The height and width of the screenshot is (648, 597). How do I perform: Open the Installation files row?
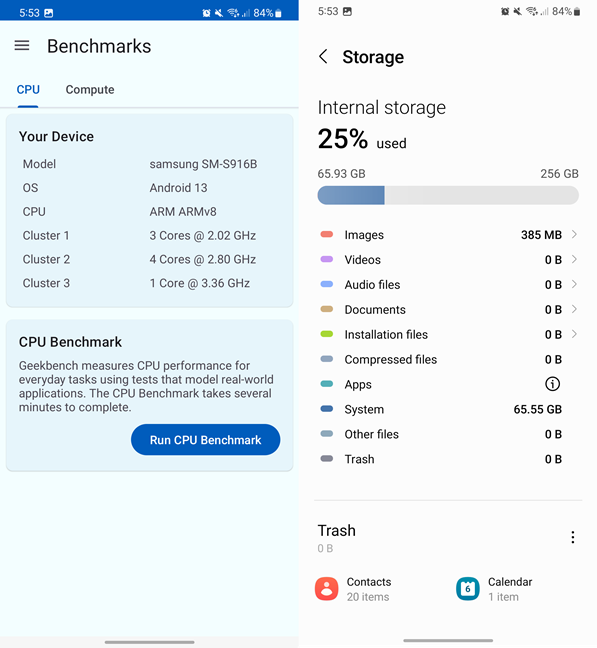click(x=448, y=334)
